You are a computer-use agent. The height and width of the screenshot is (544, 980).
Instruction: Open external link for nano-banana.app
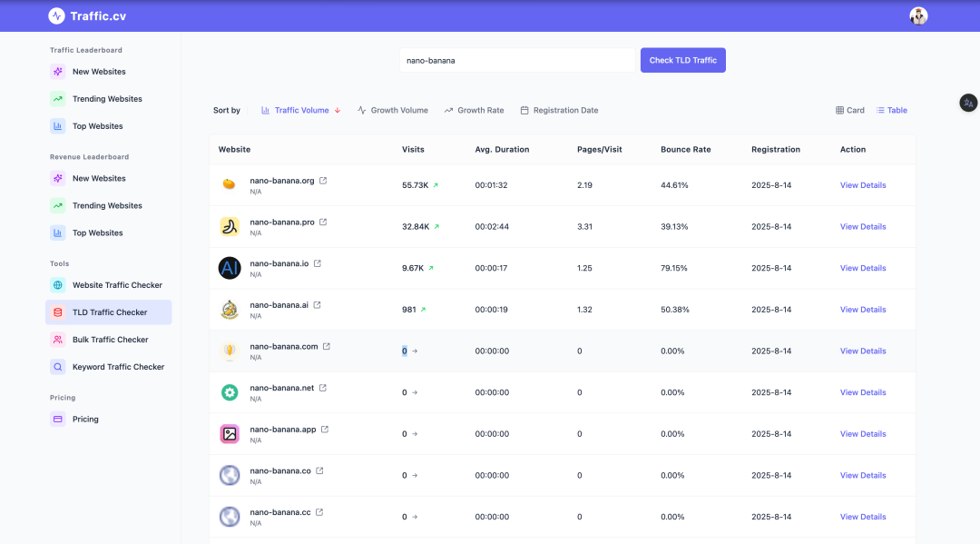pos(324,430)
